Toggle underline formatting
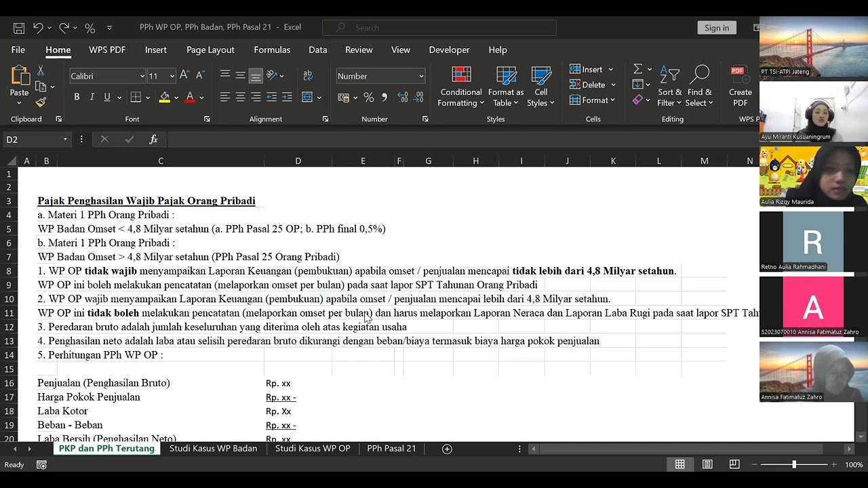 tap(106, 98)
